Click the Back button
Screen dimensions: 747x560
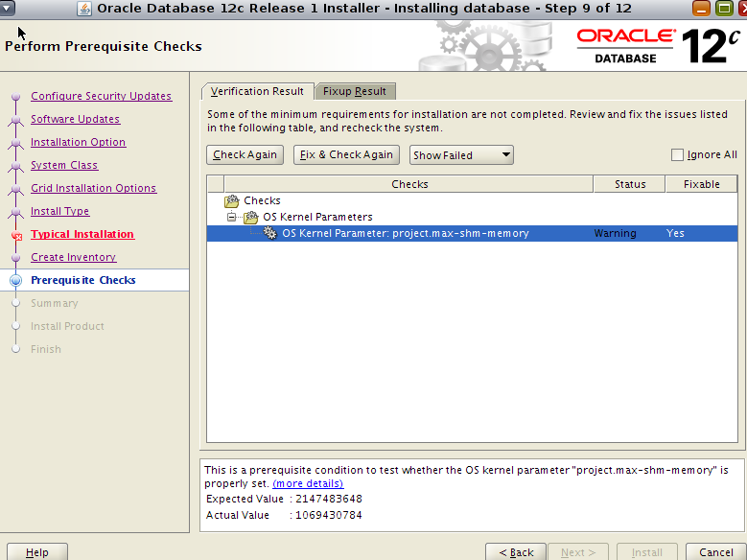click(x=516, y=552)
